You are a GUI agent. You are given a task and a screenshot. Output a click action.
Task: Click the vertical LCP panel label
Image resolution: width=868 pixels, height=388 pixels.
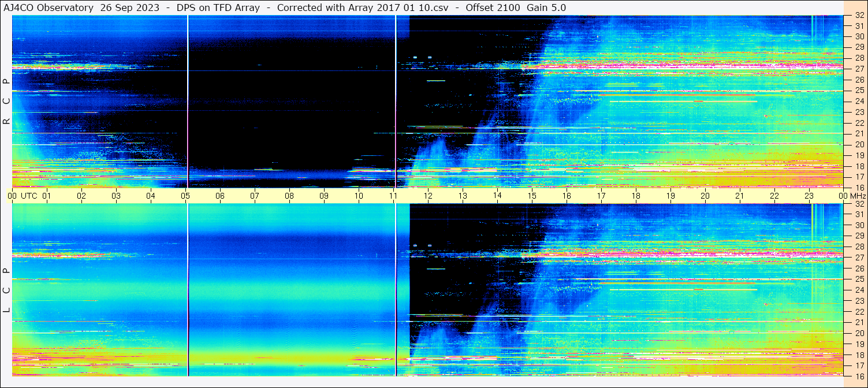(6, 290)
